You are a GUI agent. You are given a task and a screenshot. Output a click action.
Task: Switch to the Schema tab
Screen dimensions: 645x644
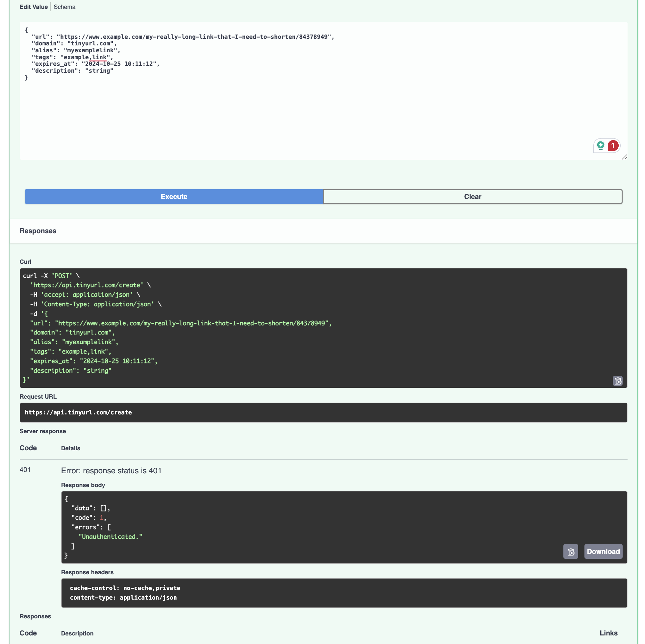point(64,7)
